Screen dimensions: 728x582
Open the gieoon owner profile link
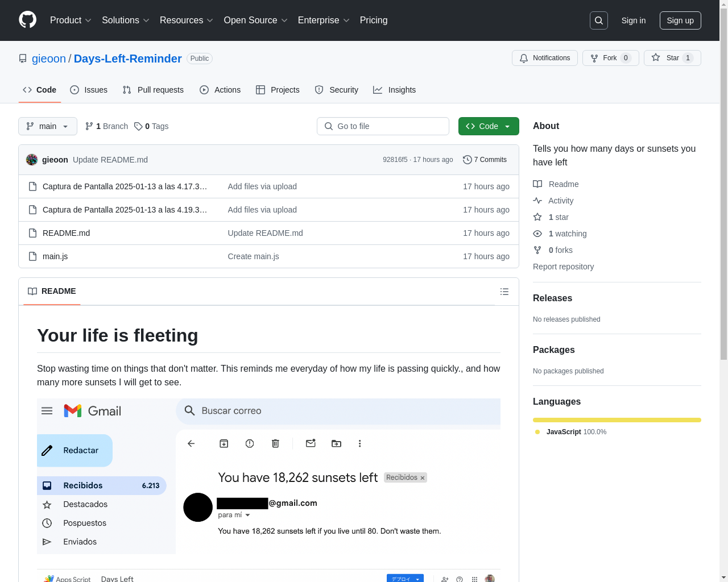click(x=49, y=59)
